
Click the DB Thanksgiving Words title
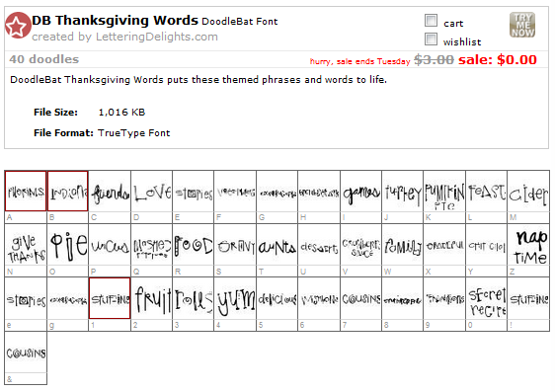tap(115, 20)
